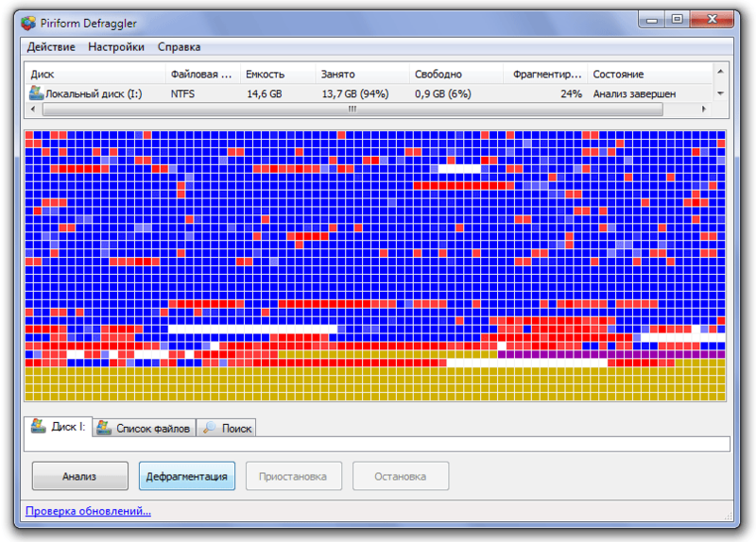Screen dimensions: 756x542
Task: Click the icon on the Список файлов tab
Action: tap(104, 428)
